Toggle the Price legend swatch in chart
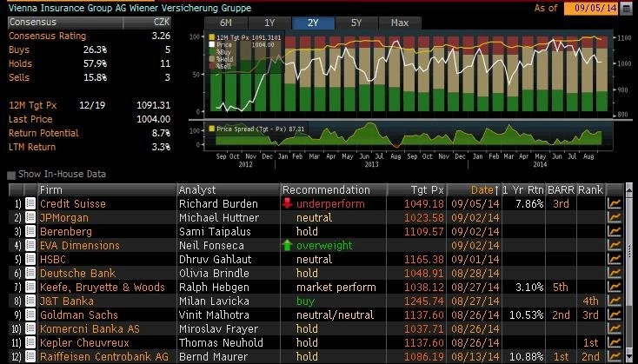Image resolution: width=638 pixels, height=364 pixels. coord(211,44)
